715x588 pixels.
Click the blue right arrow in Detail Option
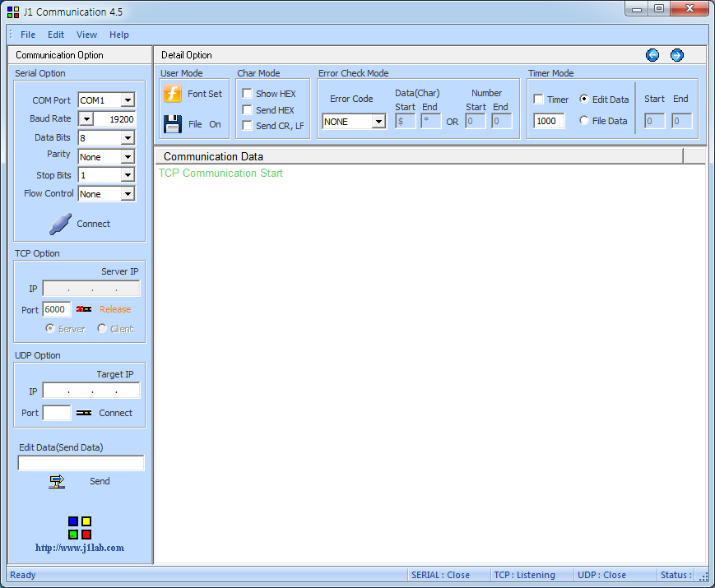click(x=677, y=55)
